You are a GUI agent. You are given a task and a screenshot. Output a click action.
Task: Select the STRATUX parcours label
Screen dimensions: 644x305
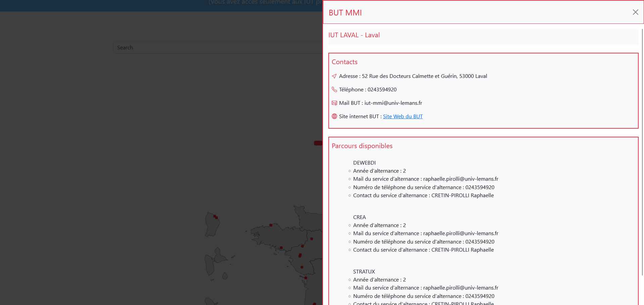pos(364,272)
